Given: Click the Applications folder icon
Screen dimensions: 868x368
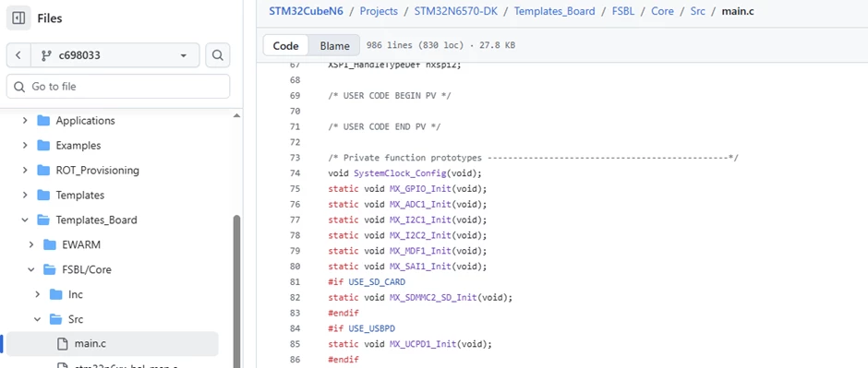Looking at the screenshot, I should [x=43, y=121].
